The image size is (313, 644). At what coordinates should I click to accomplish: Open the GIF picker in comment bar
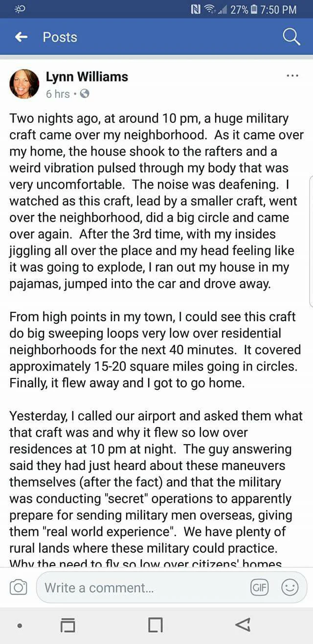click(259, 587)
